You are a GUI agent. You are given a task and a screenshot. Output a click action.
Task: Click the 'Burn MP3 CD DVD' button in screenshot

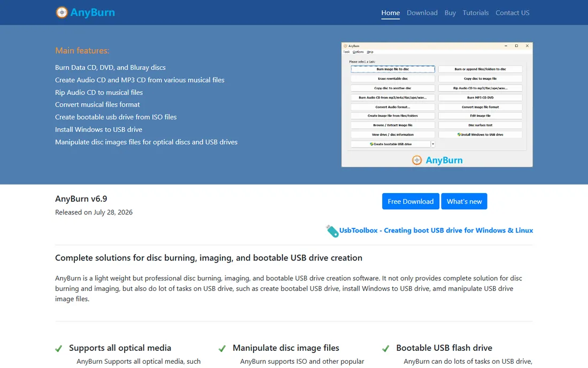click(480, 97)
